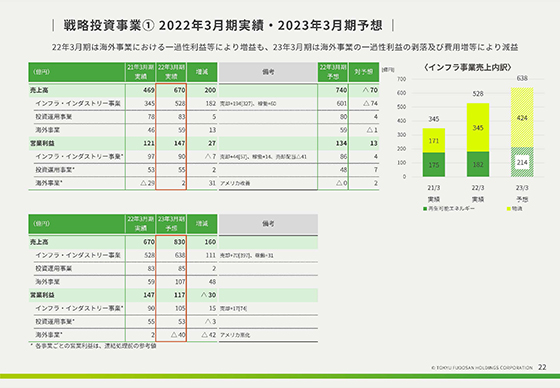560x388 pixels.
Task: Click the footnote starting with 各事業ごとの営業利益
Action: tap(93, 346)
